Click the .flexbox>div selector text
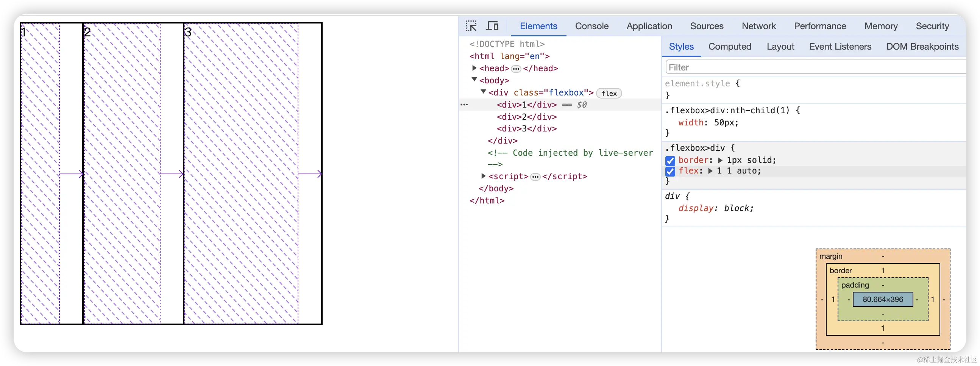This screenshot has width=980, height=366. tap(695, 148)
